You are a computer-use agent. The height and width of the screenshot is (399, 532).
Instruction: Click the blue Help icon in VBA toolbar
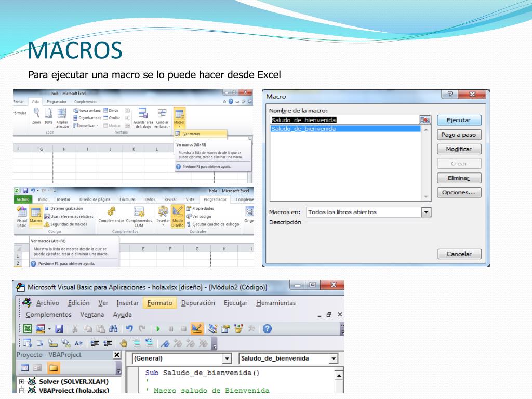[267, 328]
